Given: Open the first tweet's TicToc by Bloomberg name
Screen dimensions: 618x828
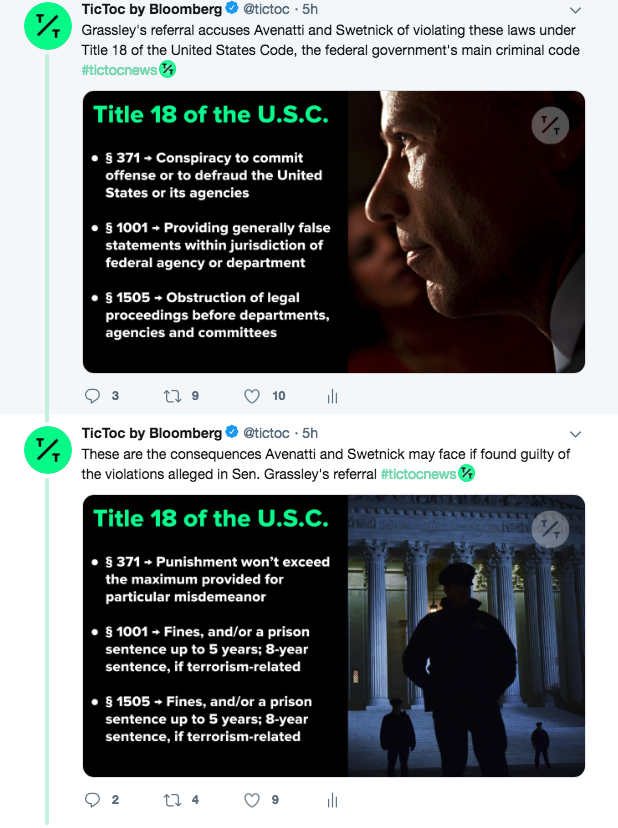Looking at the screenshot, I should coord(151,11).
